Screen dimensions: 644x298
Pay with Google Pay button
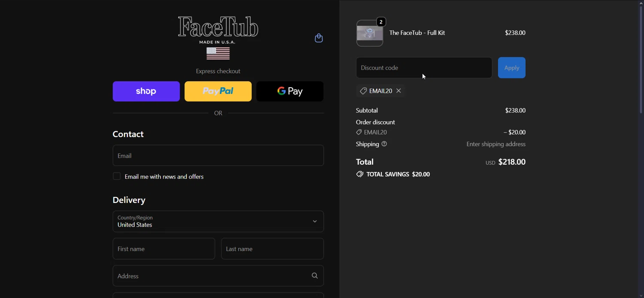tap(290, 91)
